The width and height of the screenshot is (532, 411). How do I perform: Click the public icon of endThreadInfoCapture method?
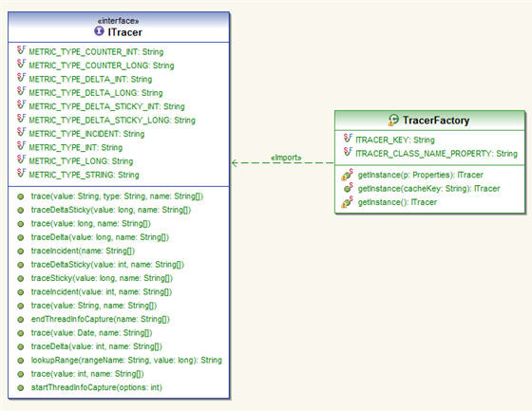[x=21, y=320]
